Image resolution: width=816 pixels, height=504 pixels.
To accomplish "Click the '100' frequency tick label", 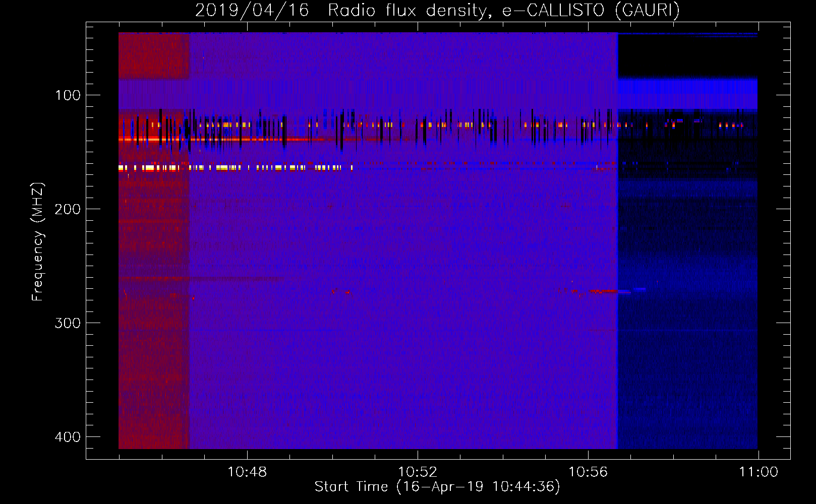I will [68, 95].
